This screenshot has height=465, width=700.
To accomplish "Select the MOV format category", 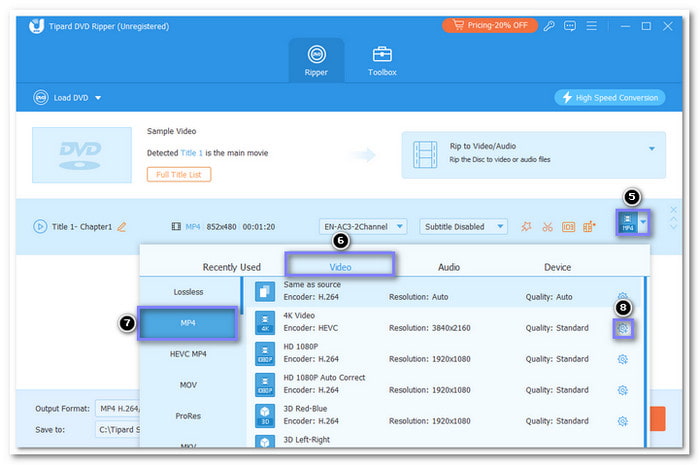I will [x=188, y=385].
